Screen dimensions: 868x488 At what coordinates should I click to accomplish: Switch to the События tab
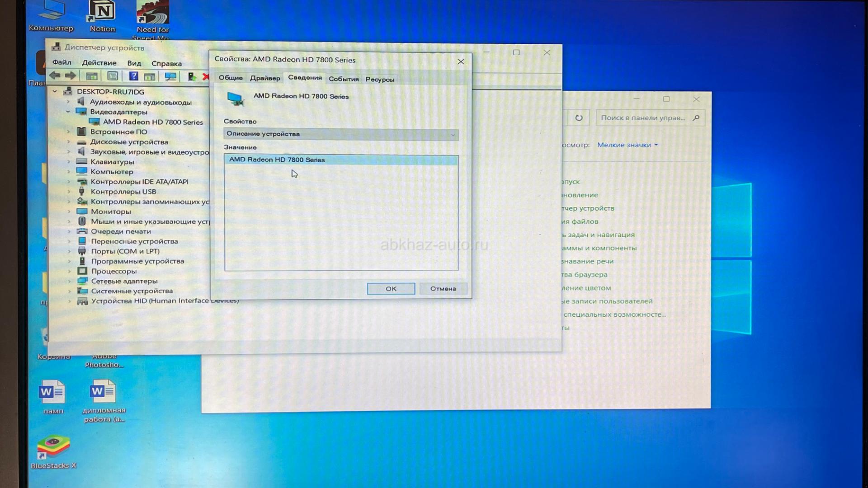(343, 79)
